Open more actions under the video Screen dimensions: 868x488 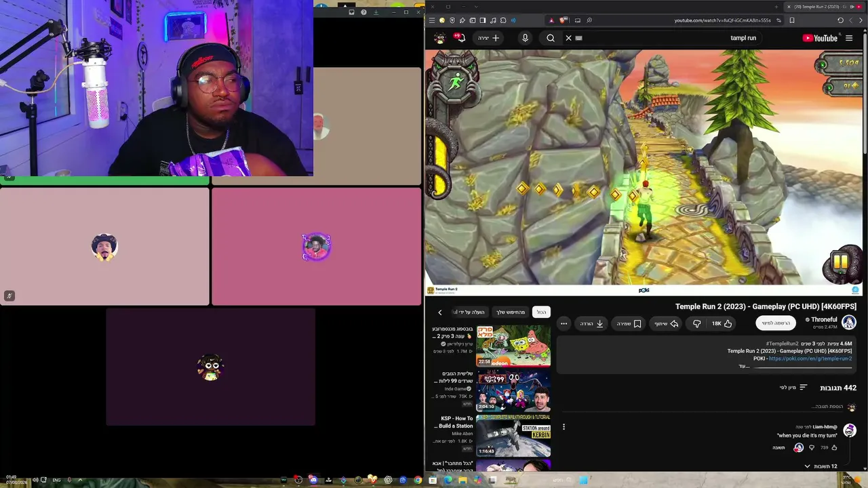click(x=564, y=323)
